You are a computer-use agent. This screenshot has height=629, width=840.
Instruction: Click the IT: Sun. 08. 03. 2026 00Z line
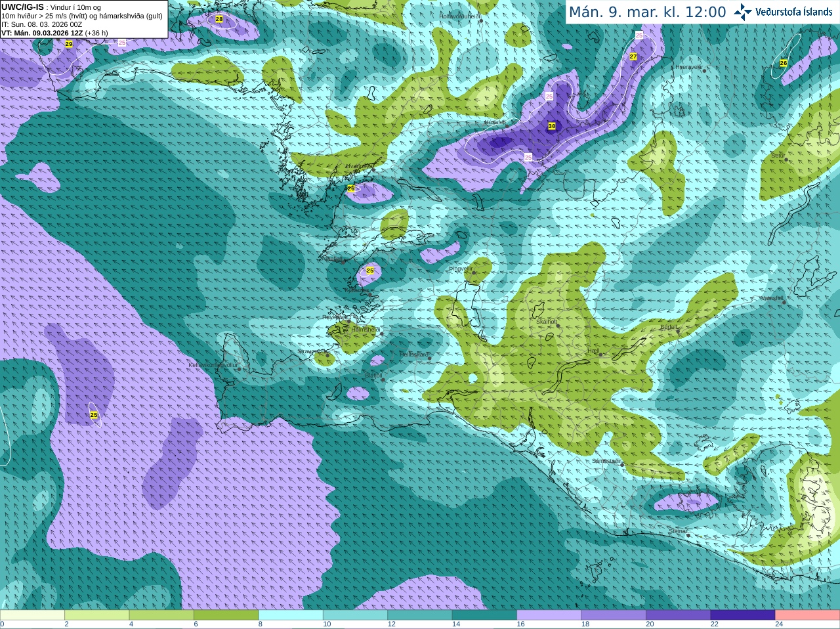41,24
